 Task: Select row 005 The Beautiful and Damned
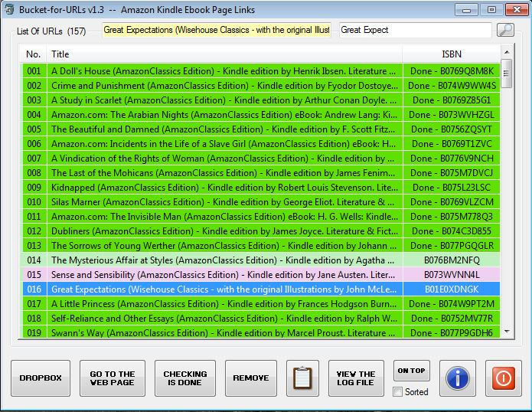click(x=260, y=129)
